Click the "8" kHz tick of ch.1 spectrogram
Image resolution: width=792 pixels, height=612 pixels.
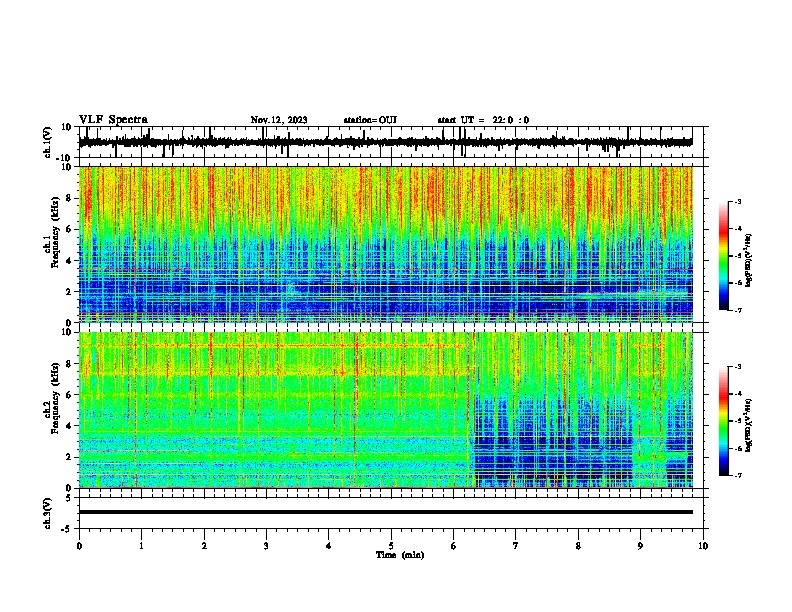(70, 198)
